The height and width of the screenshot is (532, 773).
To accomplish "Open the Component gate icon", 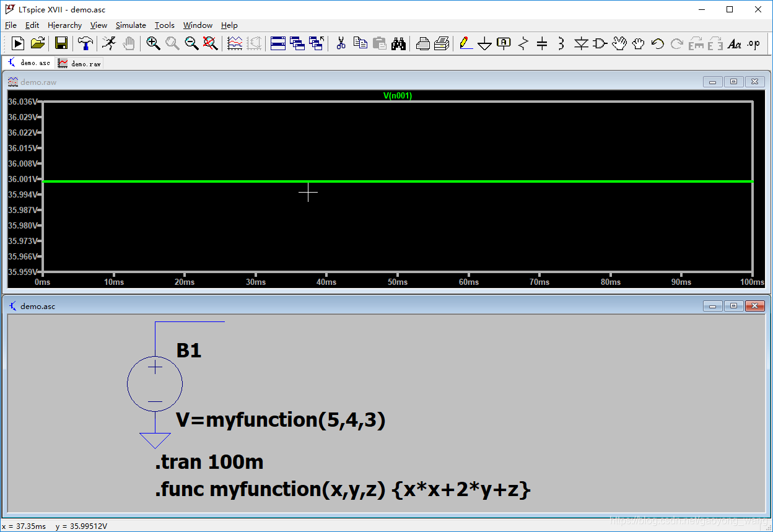I will [x=600, y=43].
